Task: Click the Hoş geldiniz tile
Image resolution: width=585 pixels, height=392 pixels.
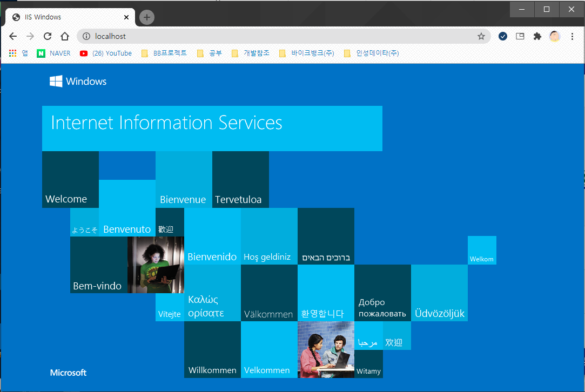Action: [270, 236]
